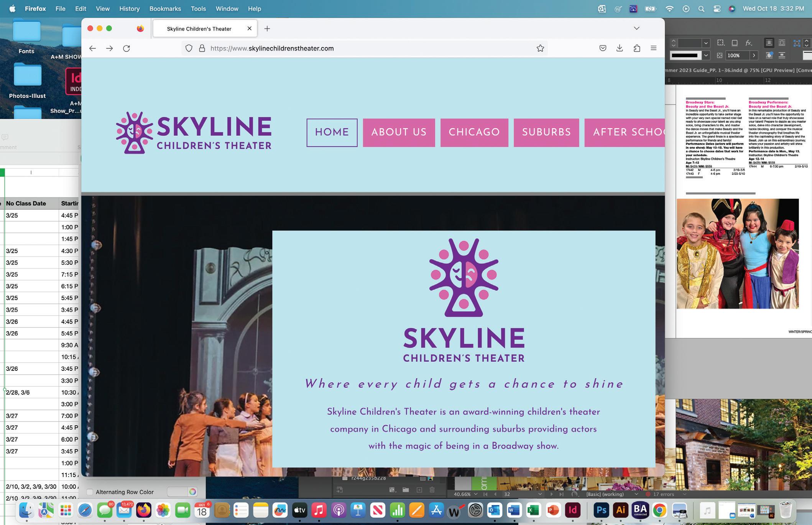Open the InDesign stroke style dropdown
Viewport: 812px width, 525px height.
706,56
